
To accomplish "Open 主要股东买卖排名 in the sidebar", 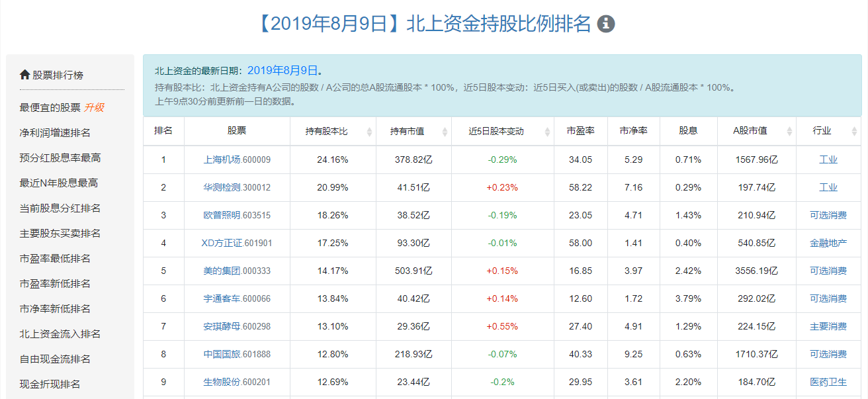I will [60, 234].
